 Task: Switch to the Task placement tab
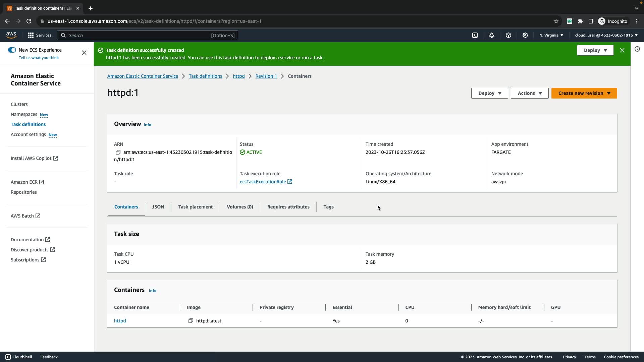tap(196, 207)
